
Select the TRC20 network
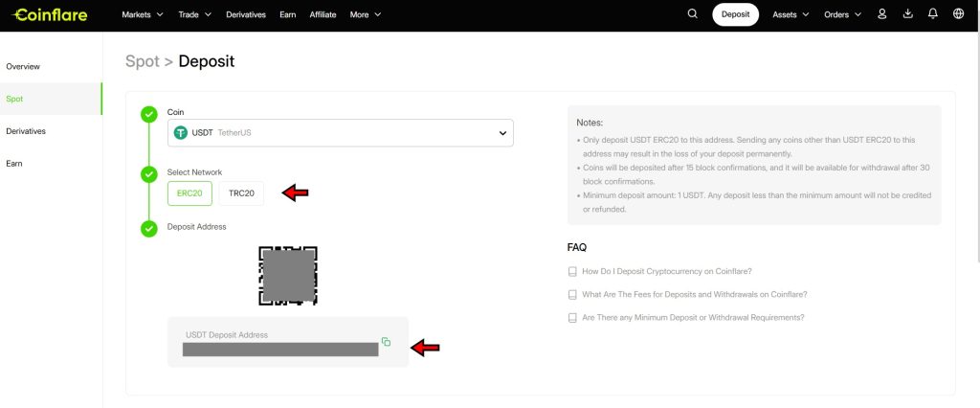241,193
